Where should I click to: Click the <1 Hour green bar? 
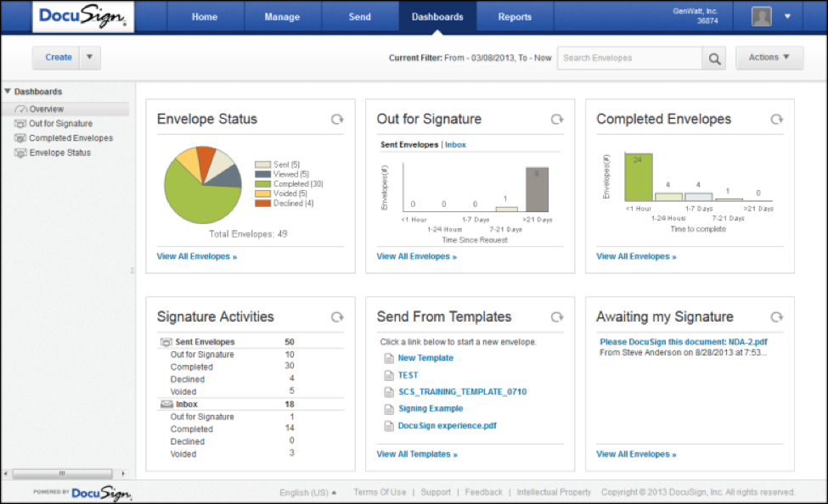coord(639,176)
